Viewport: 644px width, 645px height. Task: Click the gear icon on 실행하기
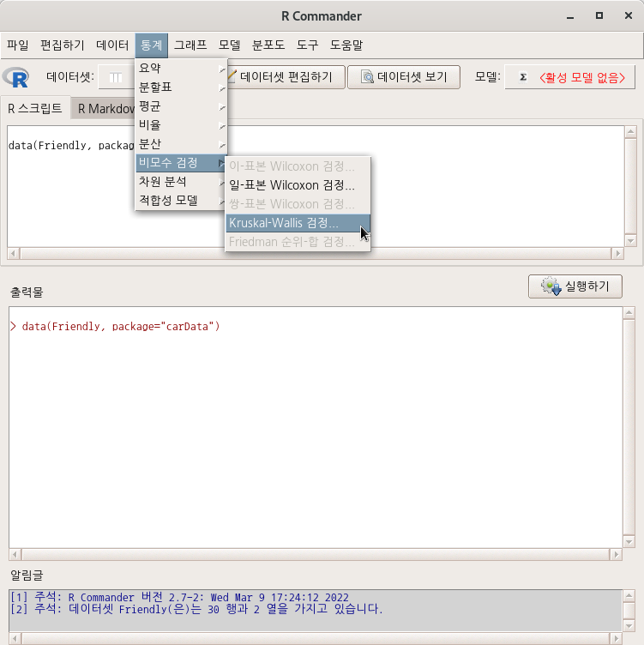(551, 286)
